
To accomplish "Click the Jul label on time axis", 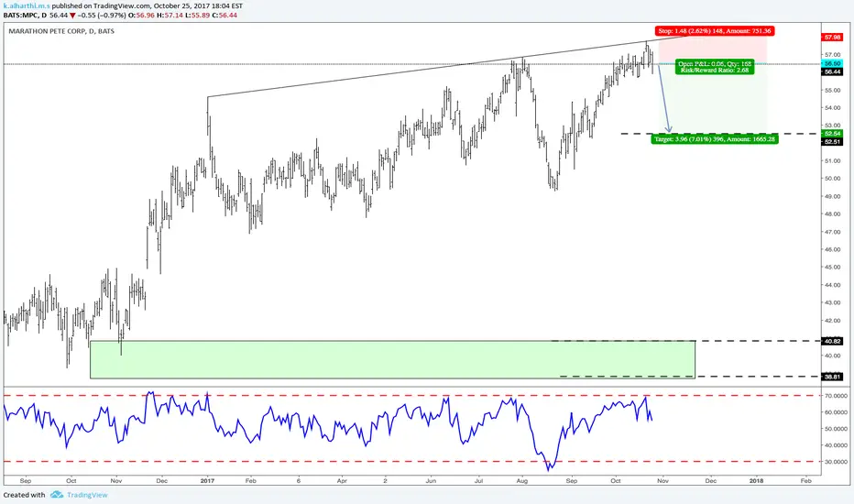I will point(478,481).
